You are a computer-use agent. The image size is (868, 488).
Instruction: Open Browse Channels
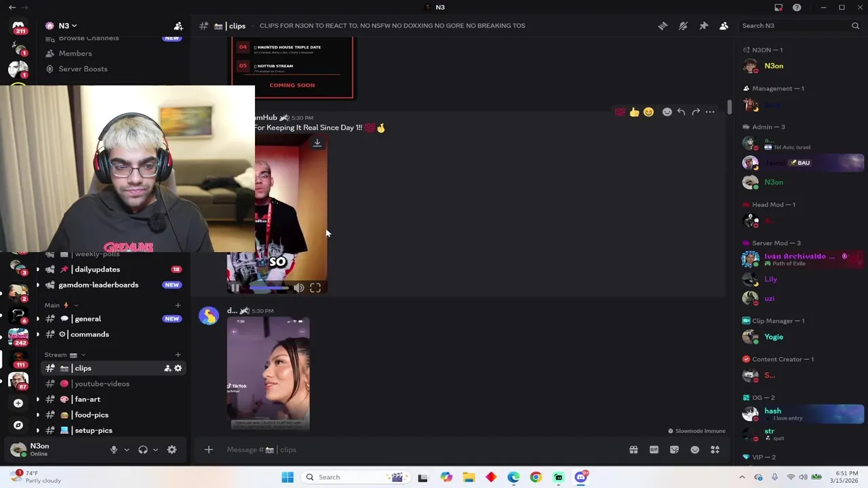tap(113, 38)
